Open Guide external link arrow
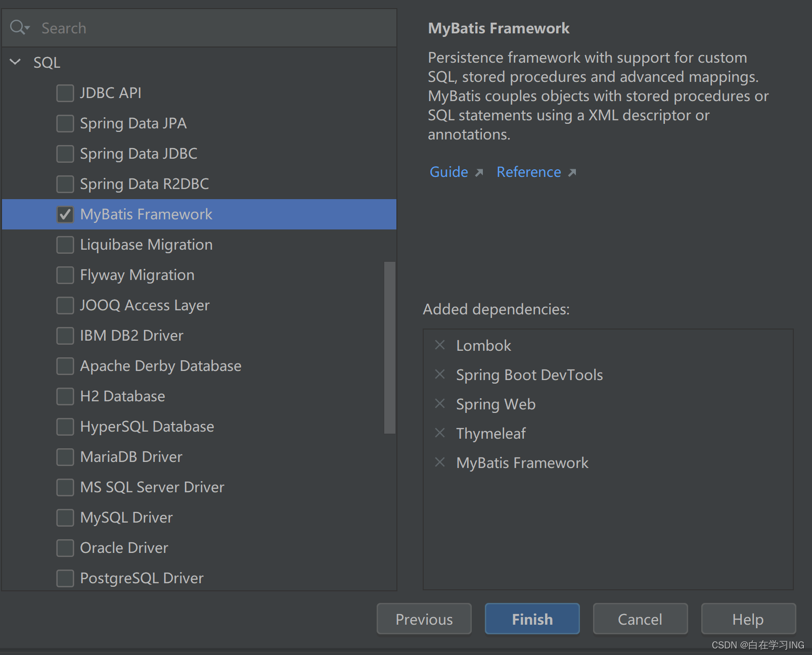This screenshot has width=812, height=655. [x=479, y=173]
